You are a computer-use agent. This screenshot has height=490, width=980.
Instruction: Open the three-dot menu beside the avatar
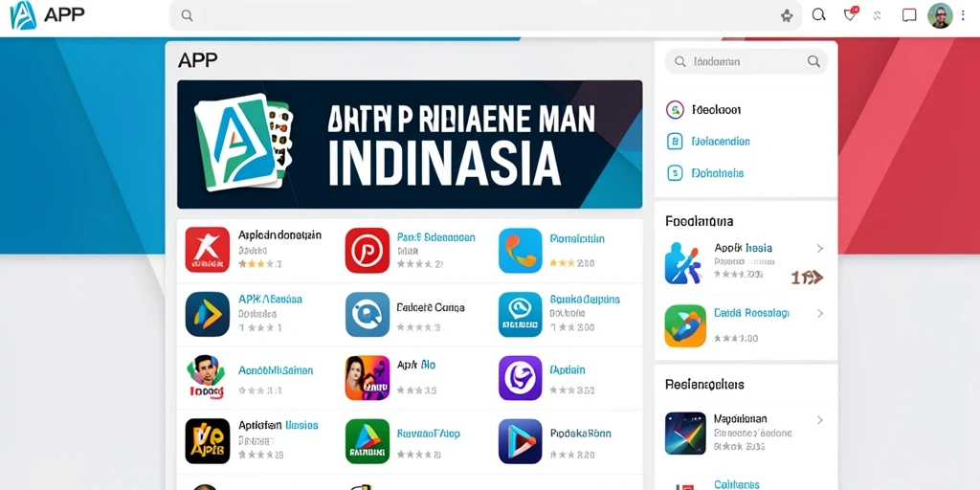click(963, 15)
